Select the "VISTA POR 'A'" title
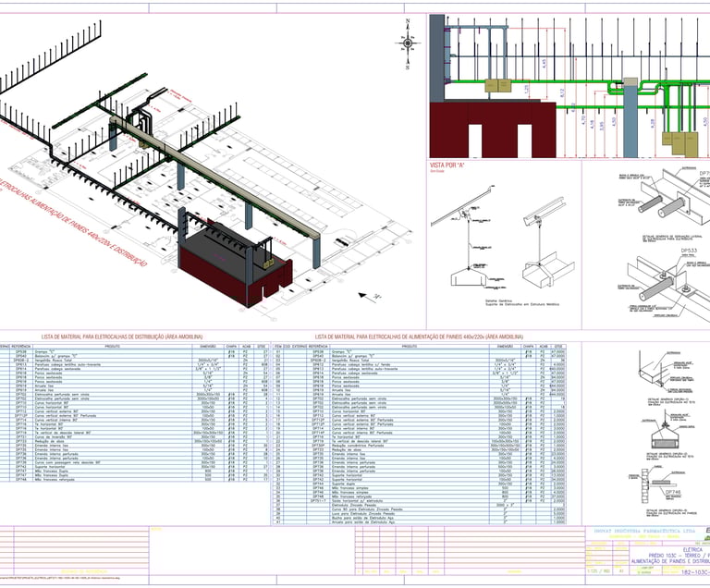Screen dimensions: 710x588 (x=447, y=165)
